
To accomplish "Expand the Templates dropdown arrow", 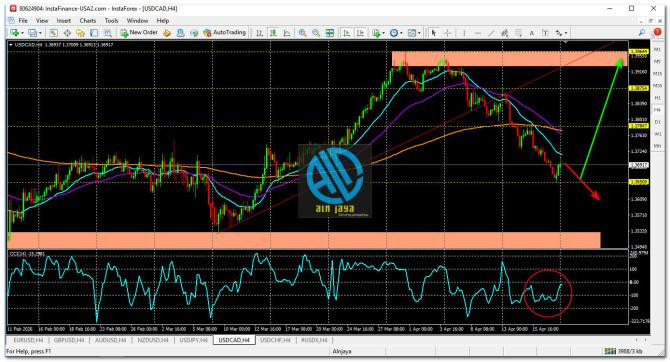I will 419,33.
